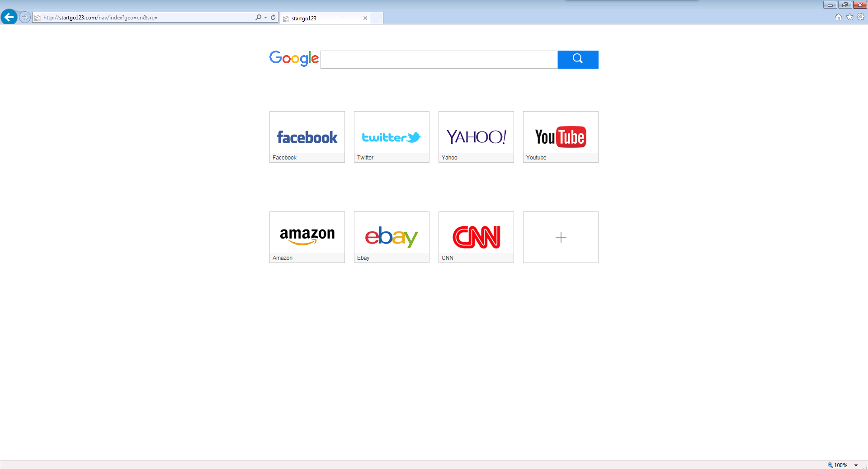Open the Ebay shortcut tile

tap(392, 237)
